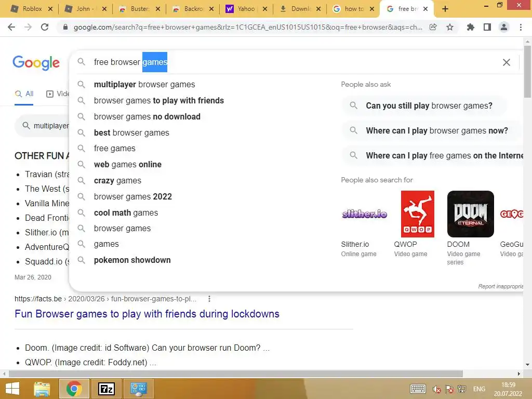Image resolution: width=532 pixels, height=399 pixels.
Task: Click the forward navigation arrow
Action: (28, 27)
